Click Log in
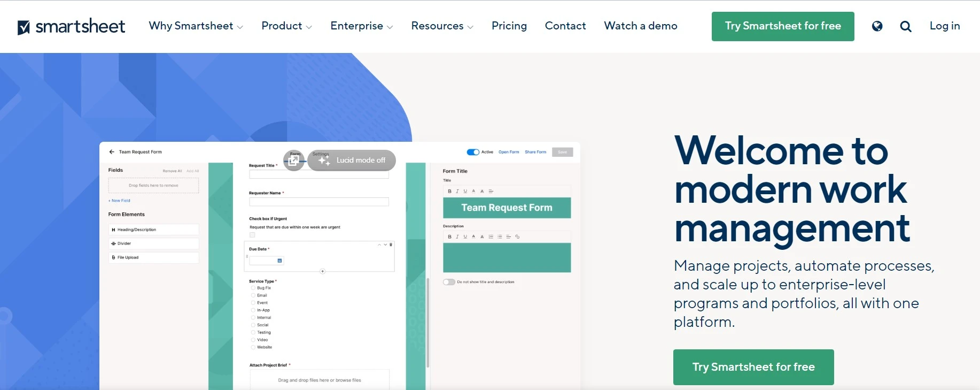This screenshot has height=390, width=980. click(x=945, y=26)
